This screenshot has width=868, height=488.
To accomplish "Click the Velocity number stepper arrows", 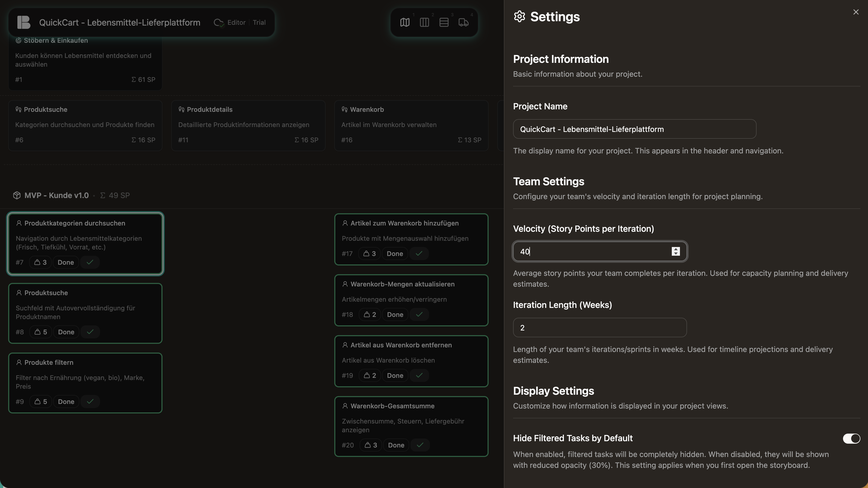I will click(675, 252).
